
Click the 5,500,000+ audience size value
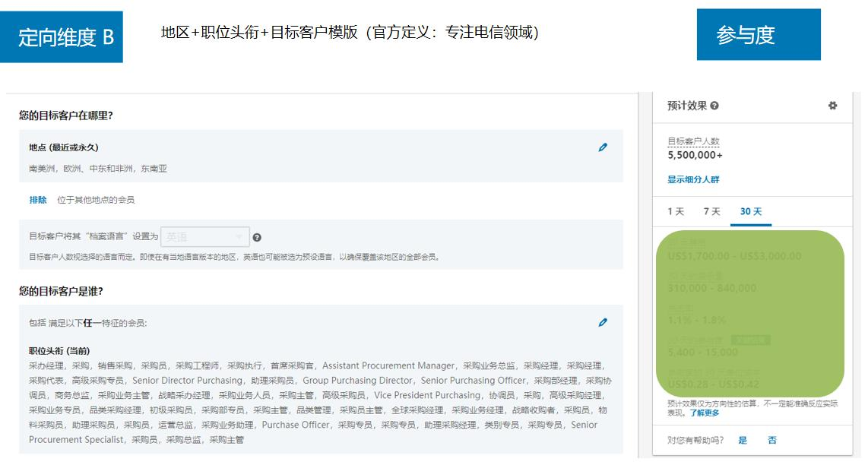point(695,155)
